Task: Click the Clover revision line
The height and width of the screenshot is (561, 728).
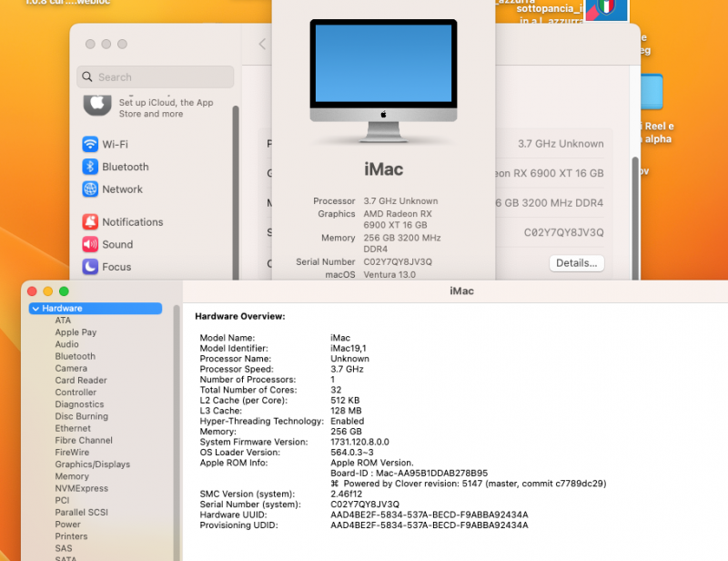Action: click(x=469, y=484)
